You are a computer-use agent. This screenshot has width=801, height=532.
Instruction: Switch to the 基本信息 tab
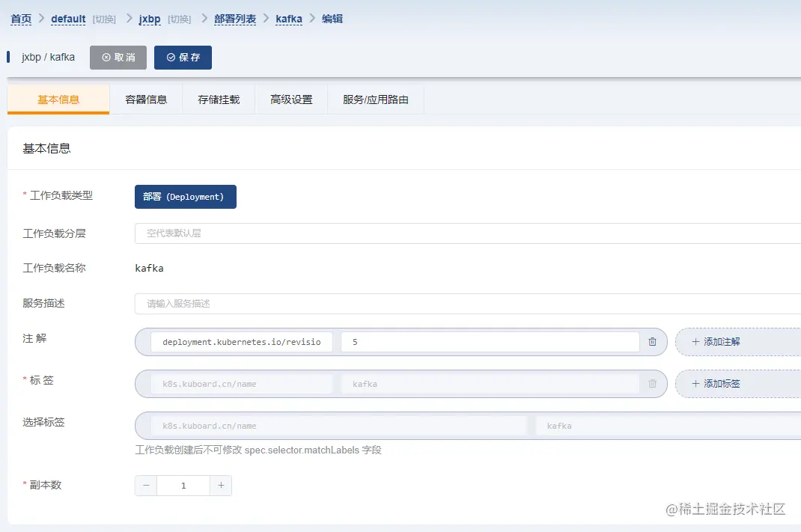58,100
